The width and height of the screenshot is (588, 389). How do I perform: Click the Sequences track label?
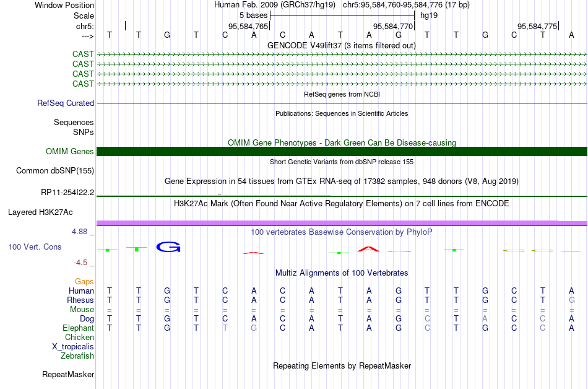click(74, 122)
